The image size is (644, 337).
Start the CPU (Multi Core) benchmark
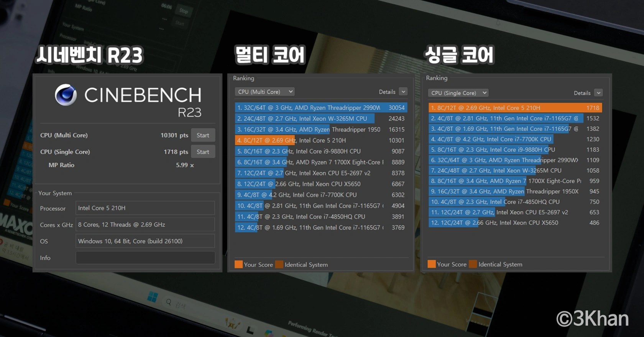click(203, 135)
